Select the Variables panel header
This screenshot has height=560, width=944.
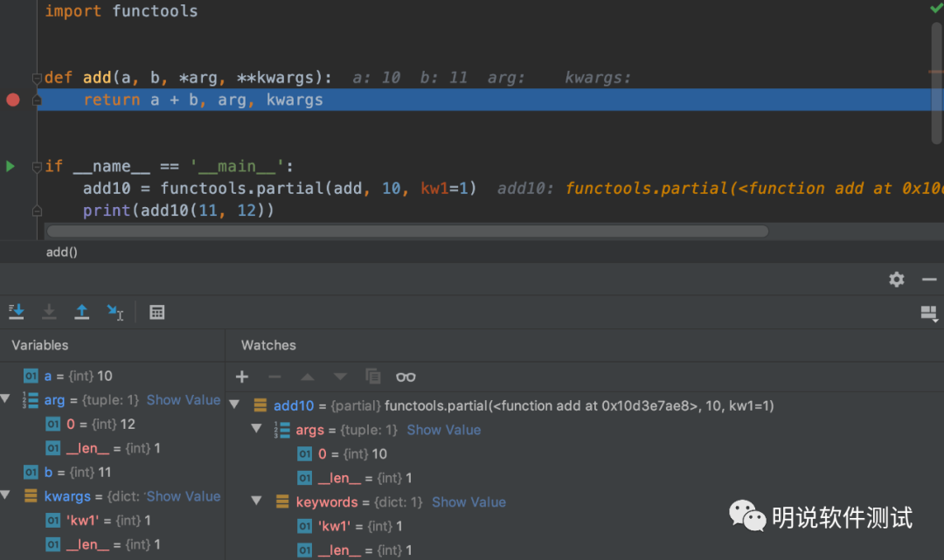39,345
